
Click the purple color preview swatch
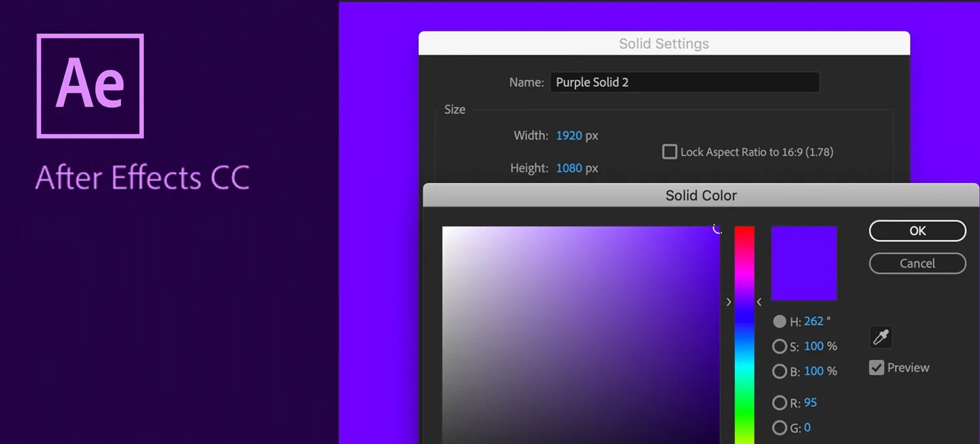[x=804, y=264]
